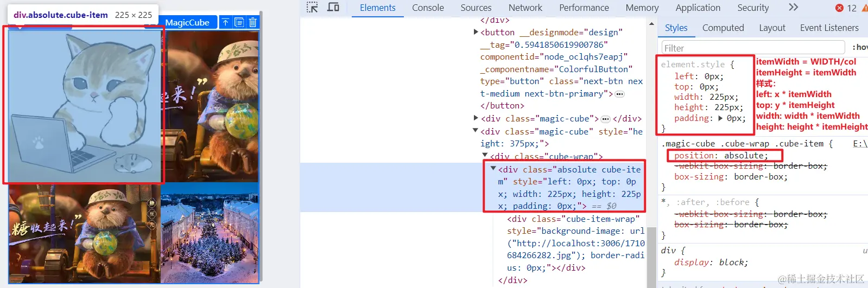Open the E:\ source file link
Viewport: 868px width, 288px height.
pos(860,144)
